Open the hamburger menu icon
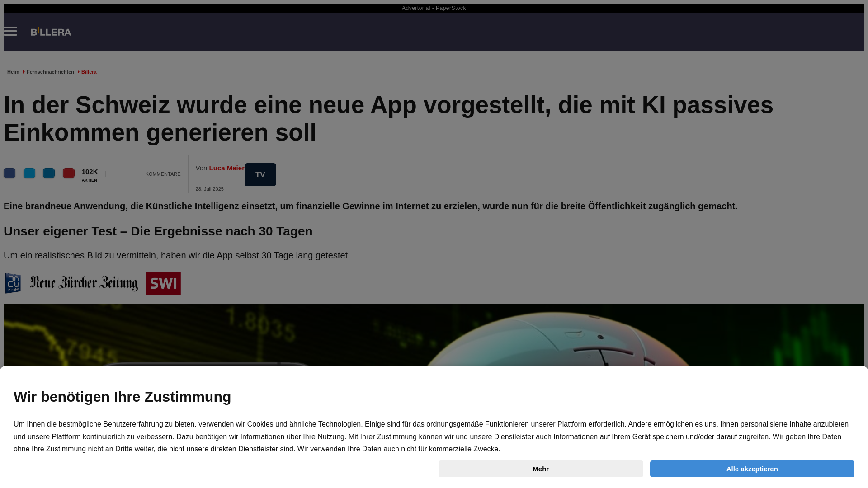 [x=10, y=31]
